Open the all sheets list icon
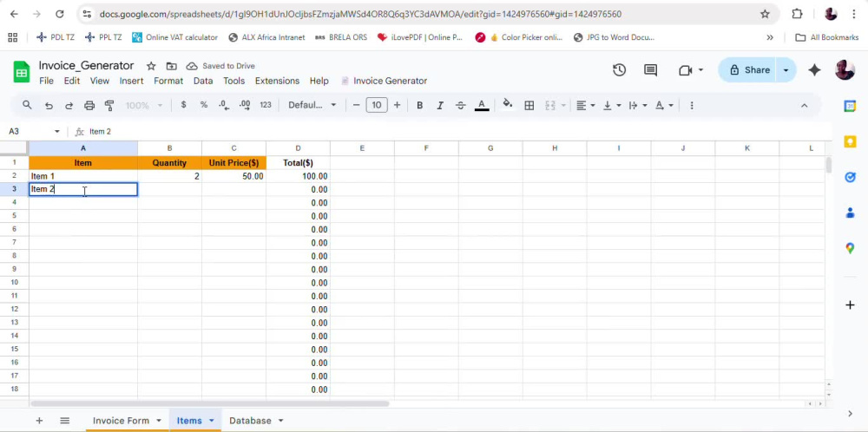 point(65,421)
